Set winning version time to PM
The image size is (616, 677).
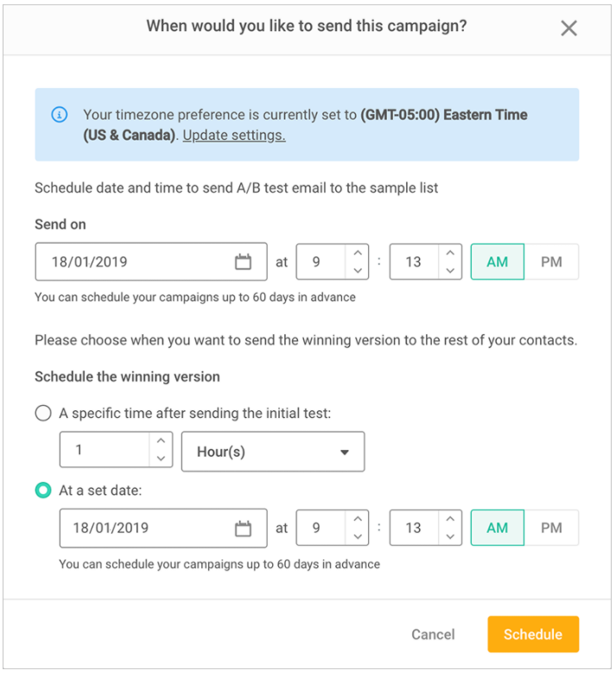pos(551,528)
